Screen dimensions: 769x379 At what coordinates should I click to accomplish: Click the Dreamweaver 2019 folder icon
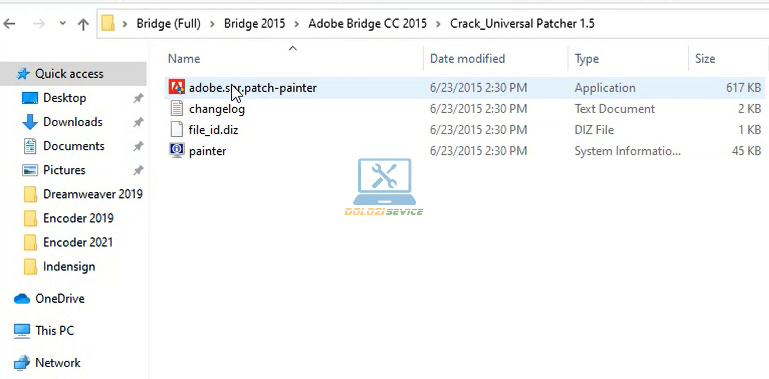tap(30, 194)
